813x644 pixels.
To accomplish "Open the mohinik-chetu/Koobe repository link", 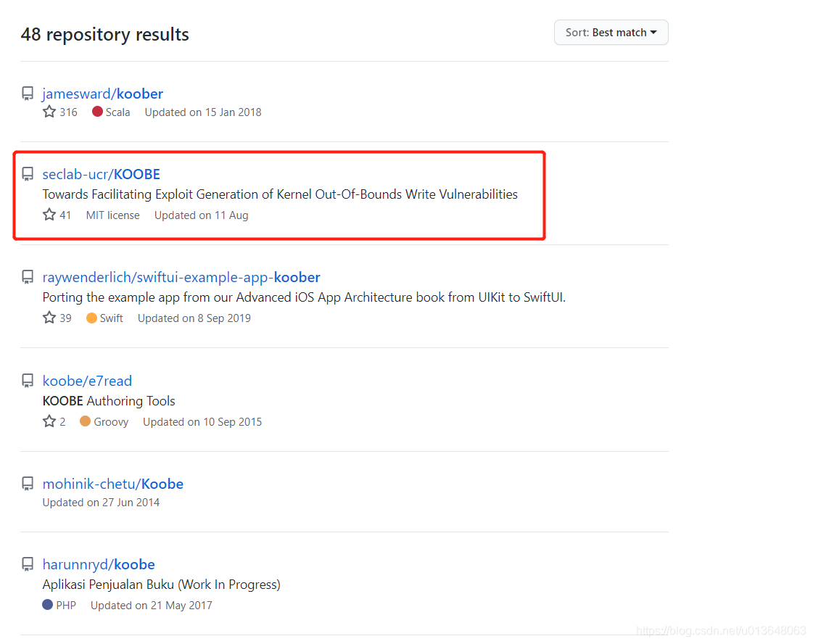I will (x=113, y=484).
